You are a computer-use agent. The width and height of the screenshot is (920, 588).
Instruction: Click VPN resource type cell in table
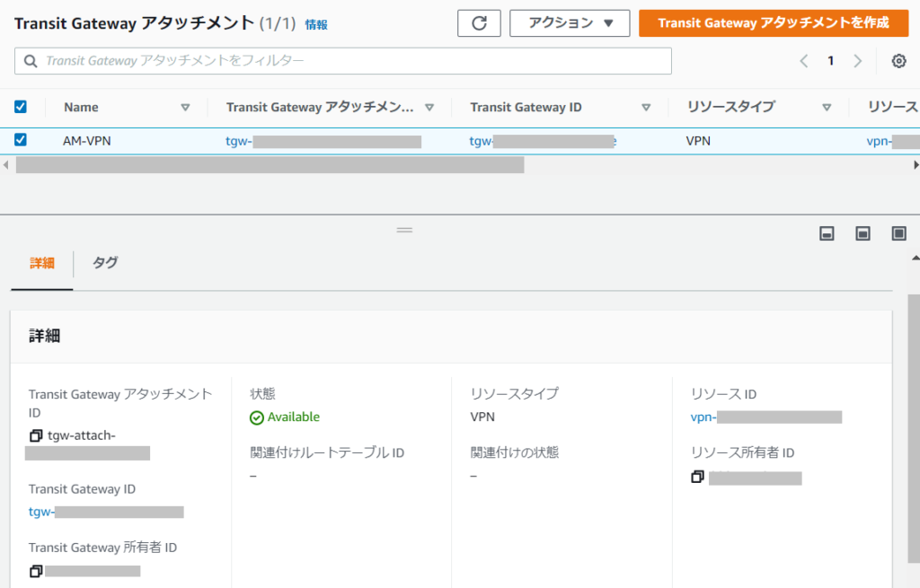click(x=698, y=141)
